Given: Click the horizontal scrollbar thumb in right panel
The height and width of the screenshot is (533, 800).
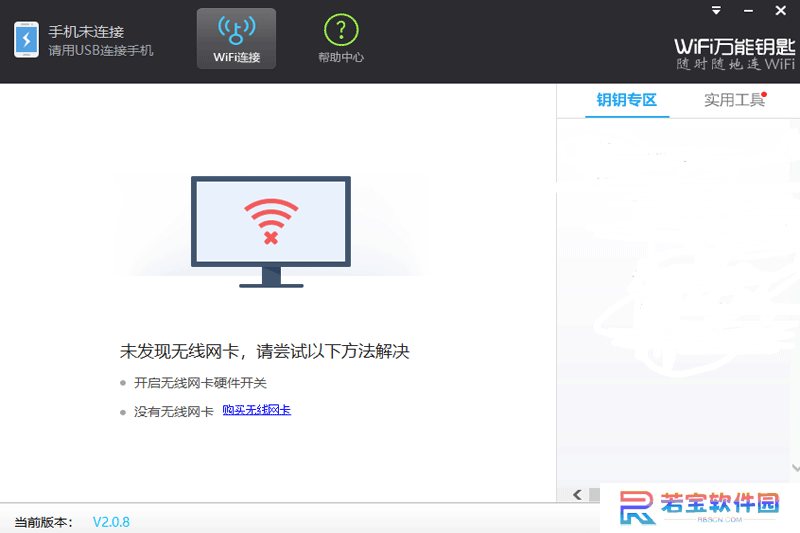Looking at the screenshot, I should [594, 495].
